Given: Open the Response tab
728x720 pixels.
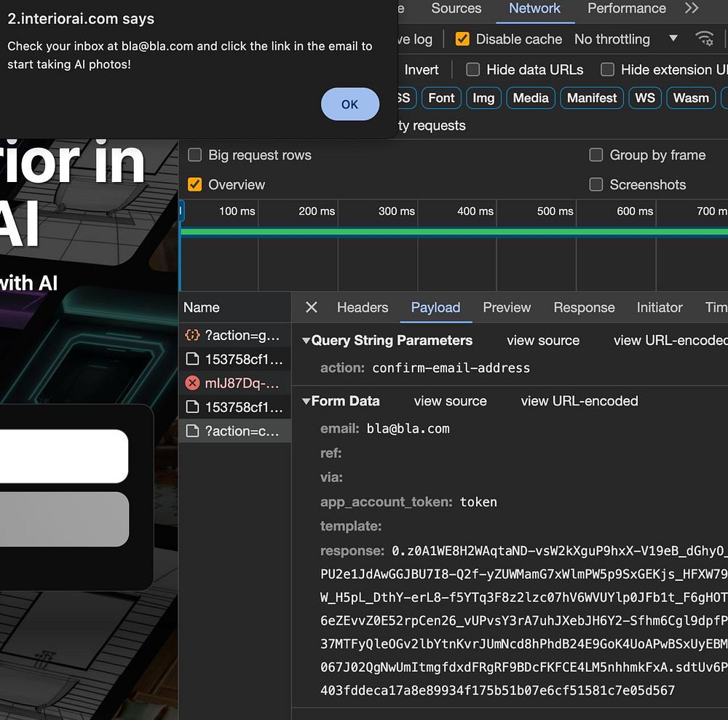Looking at the screenshot, I should pos(584,307).
